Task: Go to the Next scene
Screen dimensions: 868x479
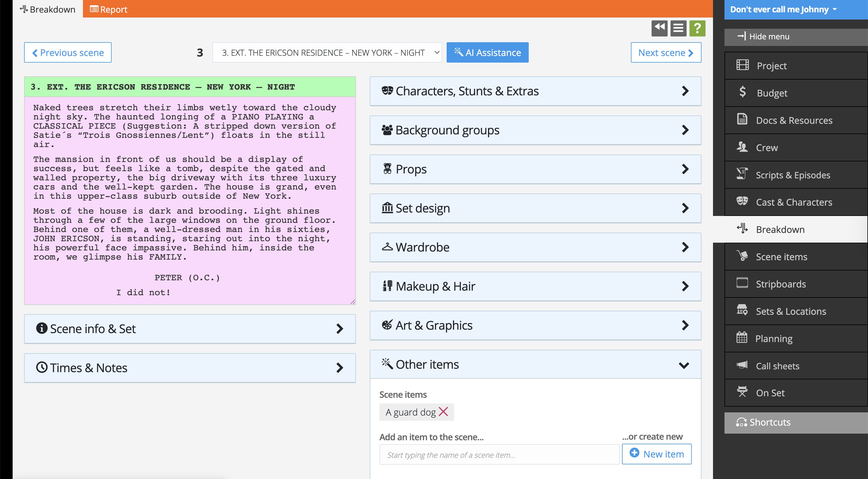Action: (665, 53)
